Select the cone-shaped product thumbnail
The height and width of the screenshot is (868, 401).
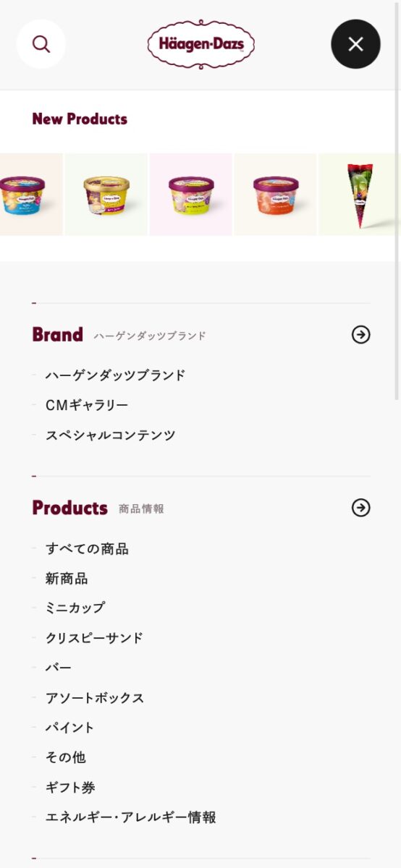tap(359, 194)
